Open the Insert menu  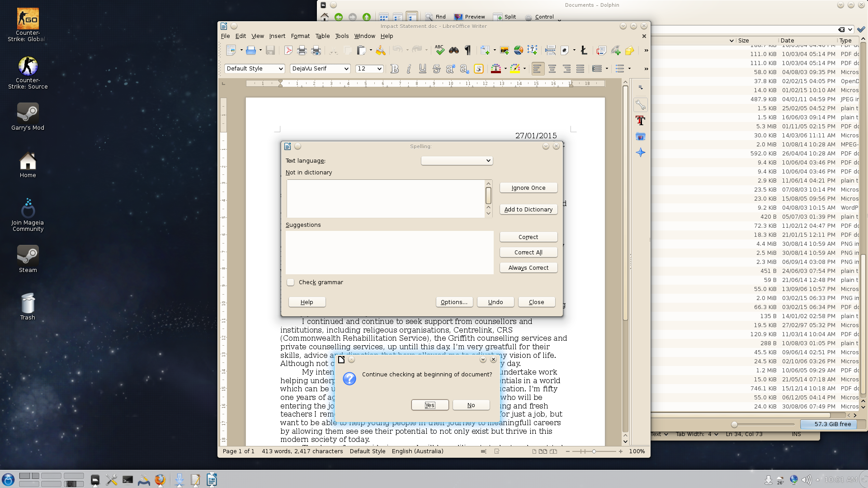277,36
